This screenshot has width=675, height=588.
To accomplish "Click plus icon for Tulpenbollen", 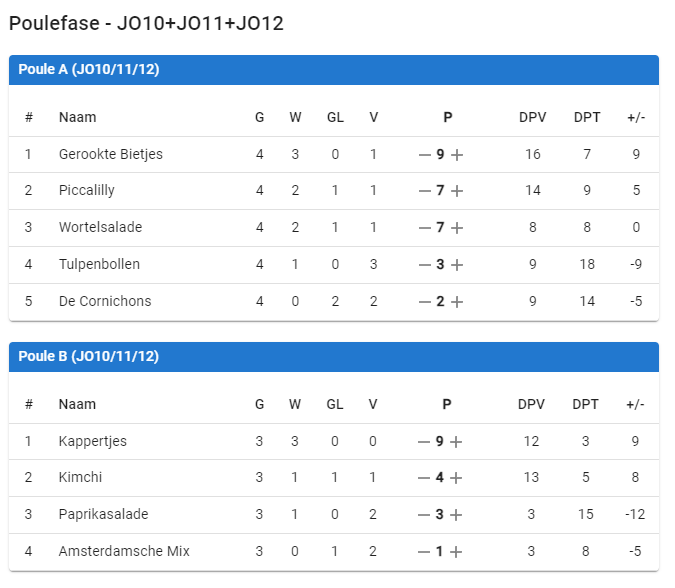I will (457, 265).
